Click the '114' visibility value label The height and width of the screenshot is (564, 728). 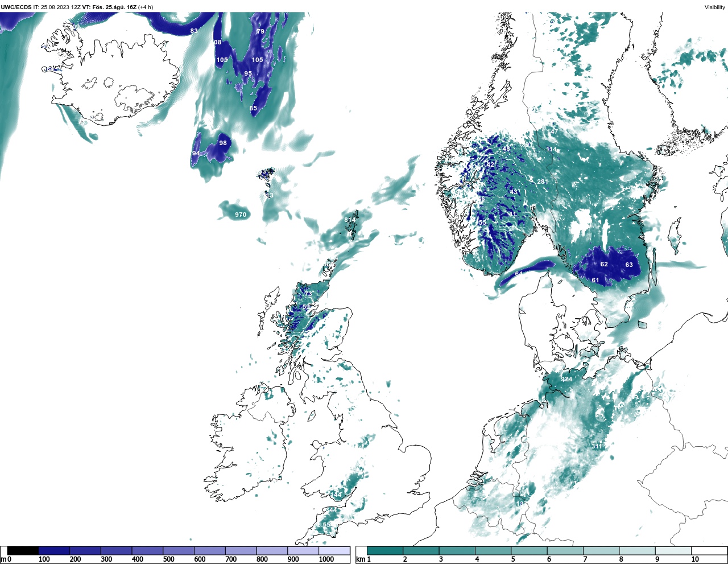[552, 149]
